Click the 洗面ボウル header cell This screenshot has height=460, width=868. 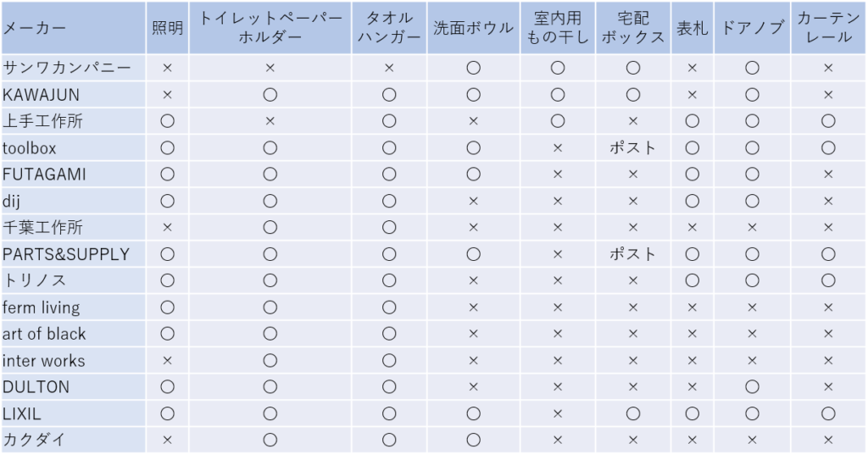[473, 28]
